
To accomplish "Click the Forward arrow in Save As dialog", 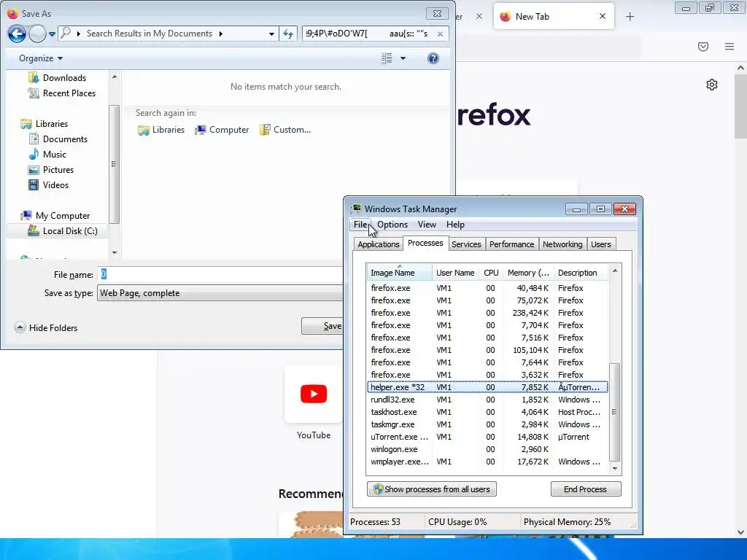I will coord(38,34).
